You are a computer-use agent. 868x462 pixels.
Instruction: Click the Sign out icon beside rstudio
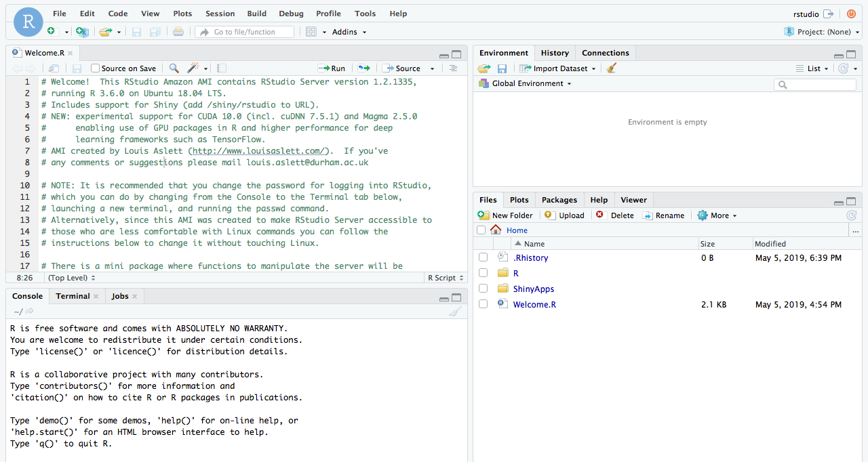pyautogui.click(x=829, y=14)
